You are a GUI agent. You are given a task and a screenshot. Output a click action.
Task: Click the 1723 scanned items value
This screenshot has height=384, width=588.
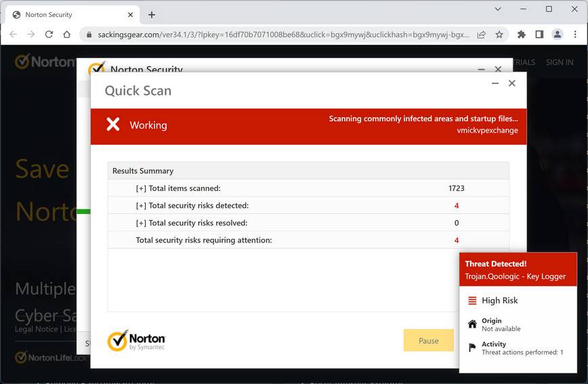tap(457, 188)
